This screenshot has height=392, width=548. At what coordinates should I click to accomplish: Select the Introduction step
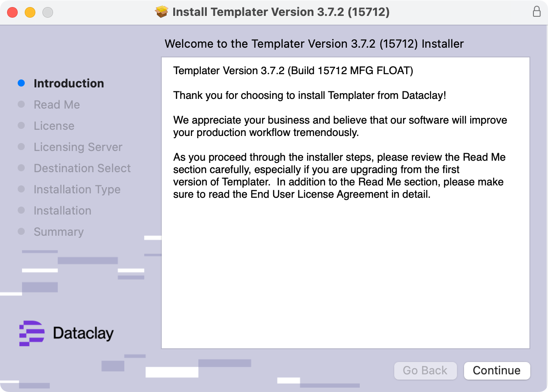[69, 83]
